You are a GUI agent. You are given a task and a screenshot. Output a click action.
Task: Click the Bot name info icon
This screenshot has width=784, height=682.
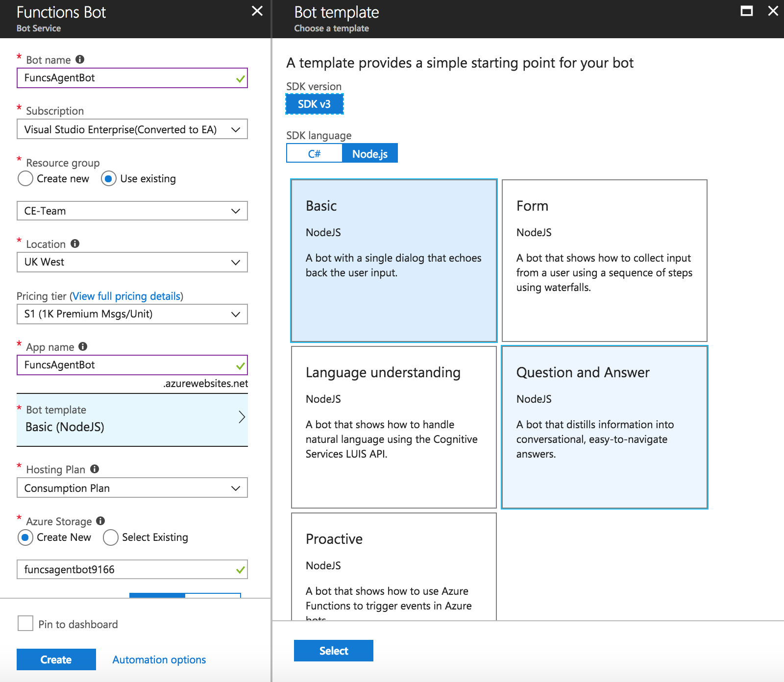tap(80, 59)
